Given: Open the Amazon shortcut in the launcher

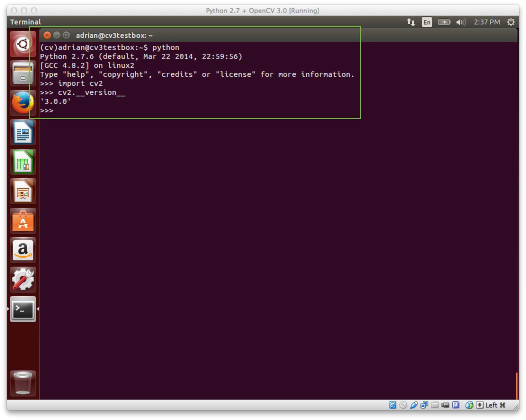Looking at the screenshot, I should tap(22, 250).
